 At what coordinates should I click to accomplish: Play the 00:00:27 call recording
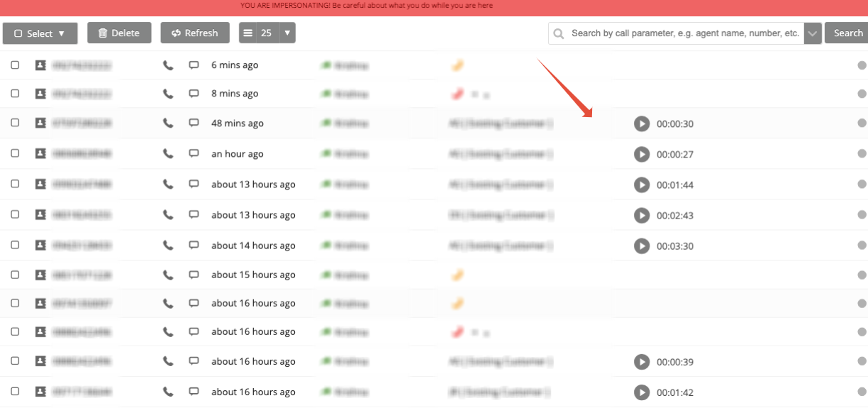point(642,154)
